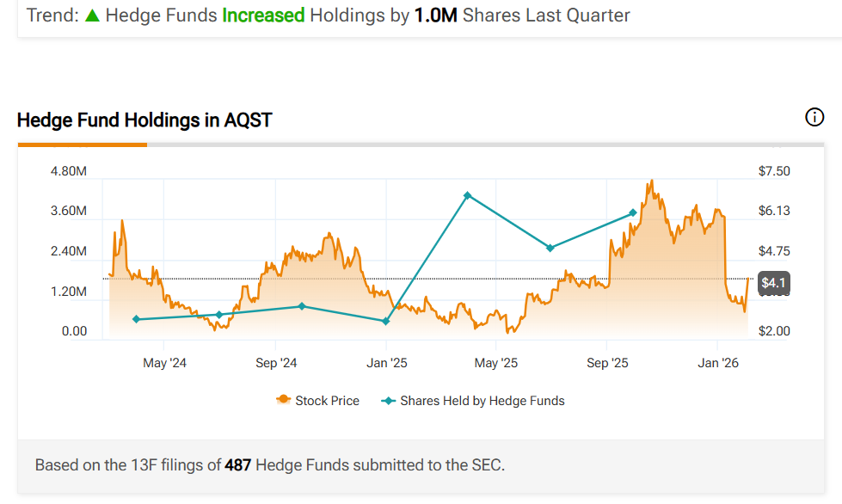Click the $7.50 right axis label
The image size is (842, 504).
(x=774, y=171)
